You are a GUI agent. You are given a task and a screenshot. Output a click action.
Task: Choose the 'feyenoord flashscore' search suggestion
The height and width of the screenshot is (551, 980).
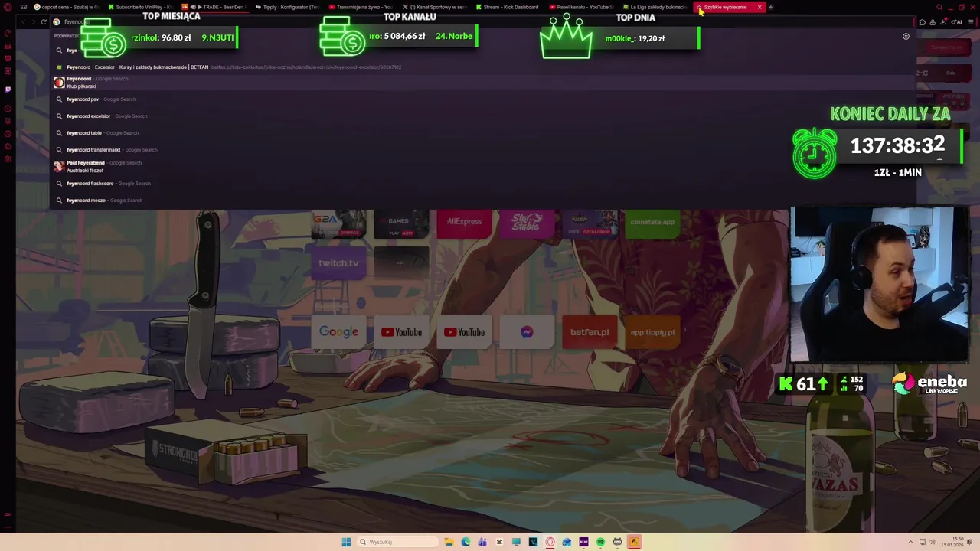pos(482,184)
